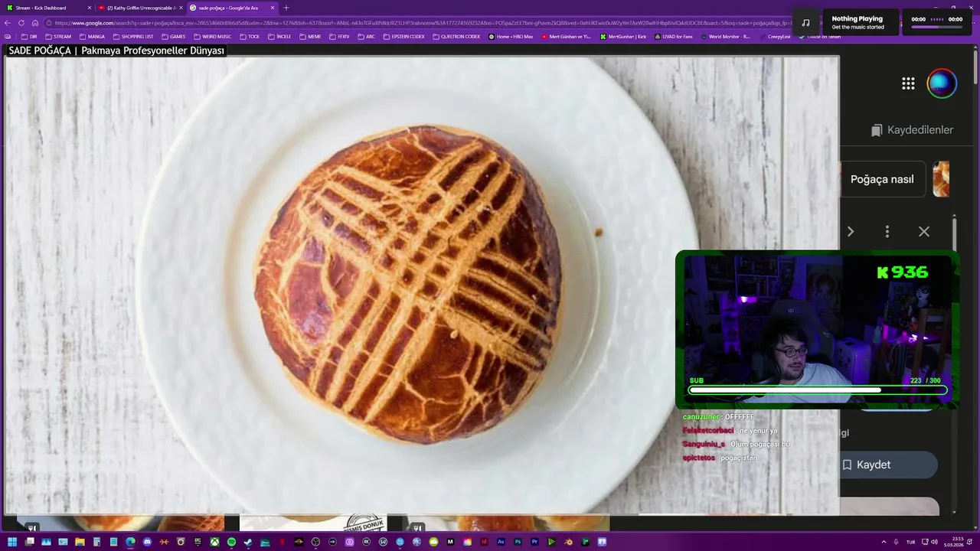Open File Explorer from the taskbar
This screenshot has height=551, width=980.
pyautogui.click(x=80, y=542)
